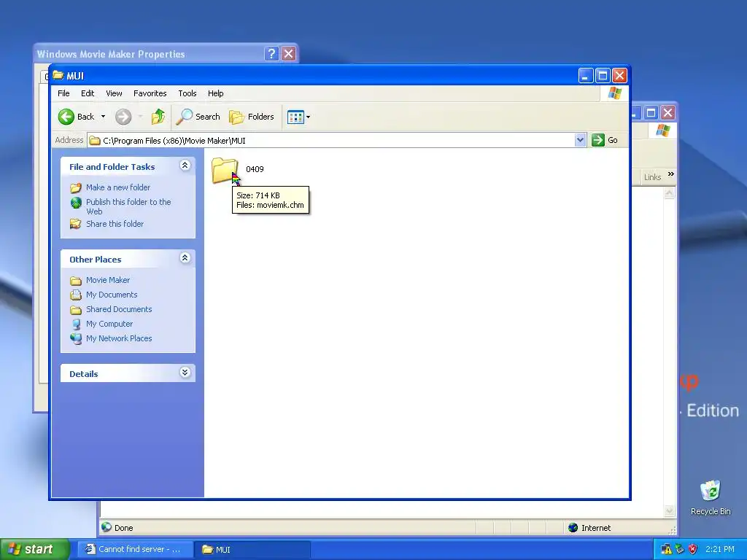Click the security shield tray icon
The image size is (747, 560).
[x=693, y=549]
